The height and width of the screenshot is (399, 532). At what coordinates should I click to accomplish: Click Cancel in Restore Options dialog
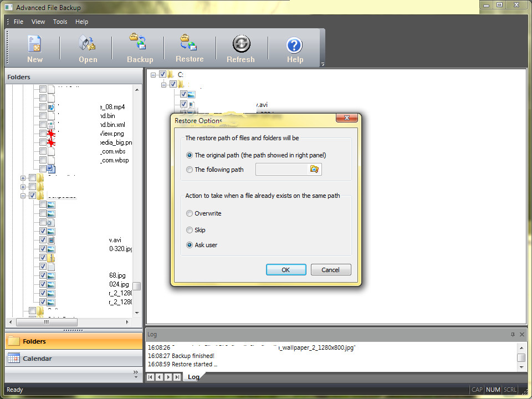point(330,270)
